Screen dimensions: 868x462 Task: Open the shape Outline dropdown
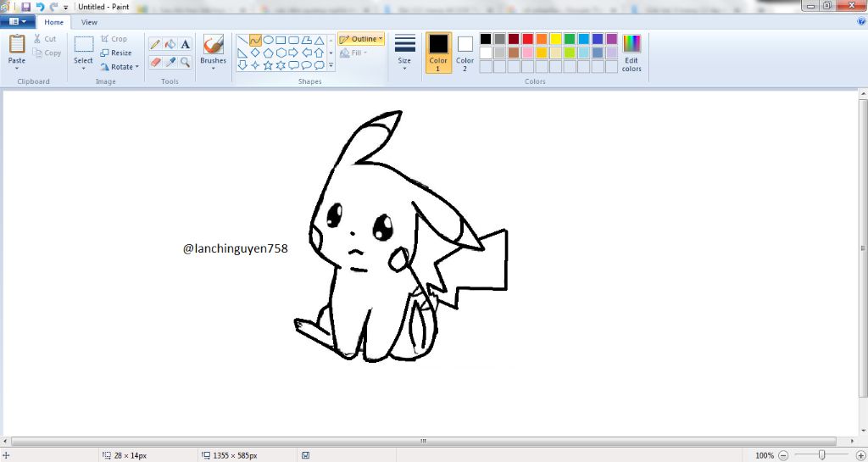361,39
